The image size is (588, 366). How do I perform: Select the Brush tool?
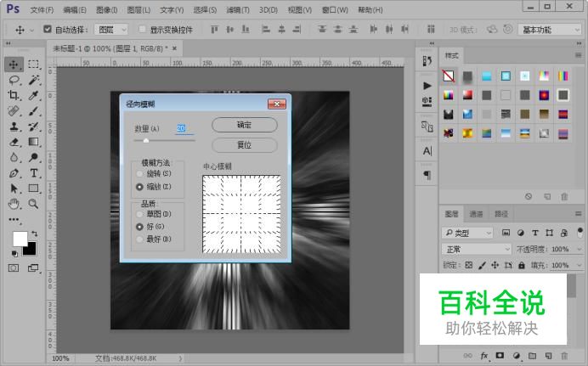point(33,111)
